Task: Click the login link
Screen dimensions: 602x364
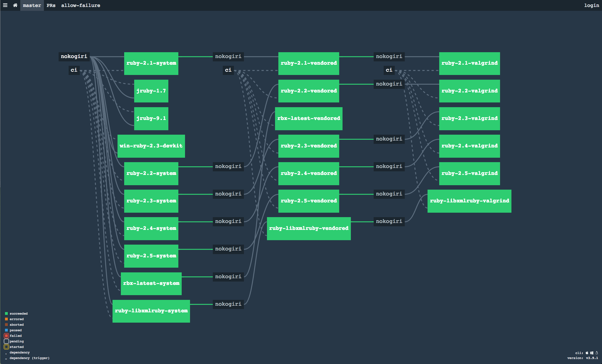Action: pyautogui.click(x=591, y=5)
